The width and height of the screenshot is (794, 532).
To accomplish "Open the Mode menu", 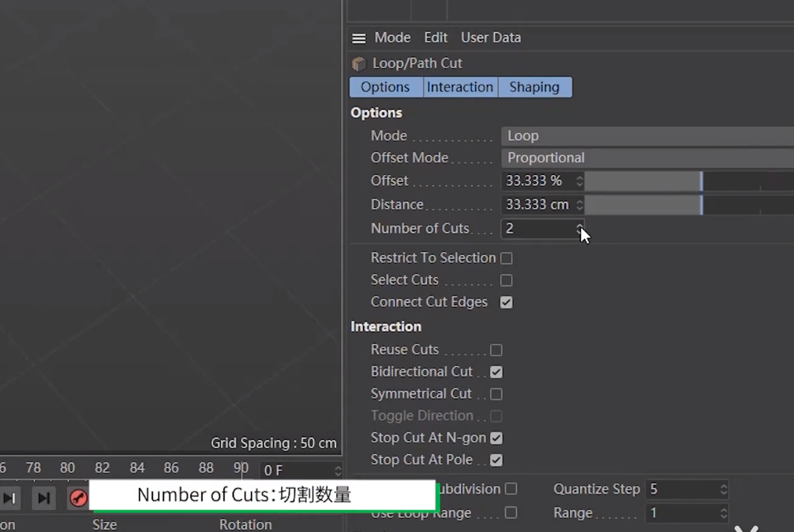I will tap(393, 38).
